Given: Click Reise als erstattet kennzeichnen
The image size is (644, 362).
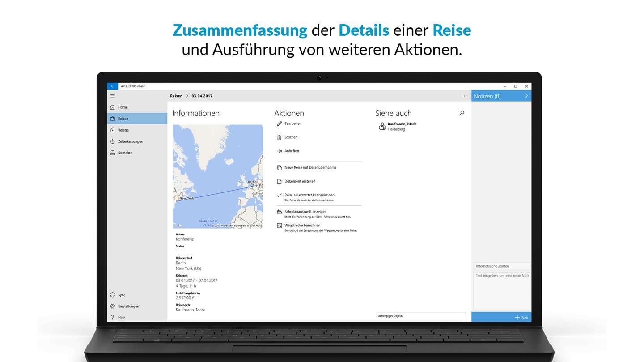Looking at the screenshot, I should (x=309, y=195).
